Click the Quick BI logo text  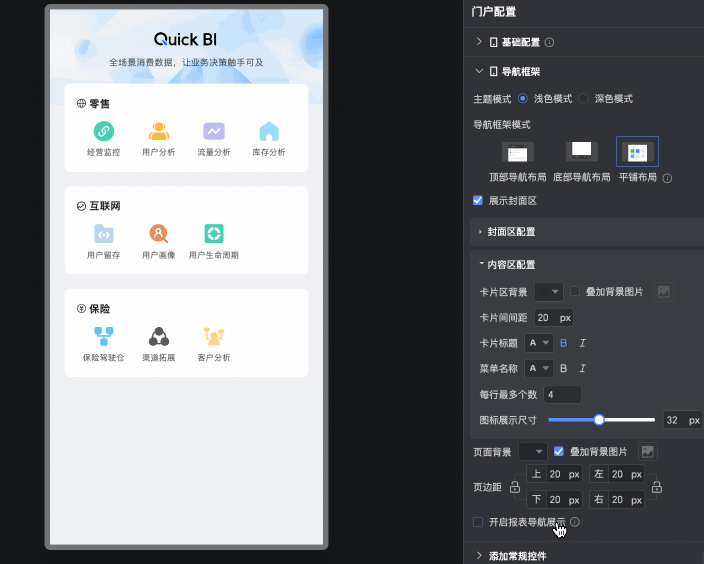click(185, 40)
